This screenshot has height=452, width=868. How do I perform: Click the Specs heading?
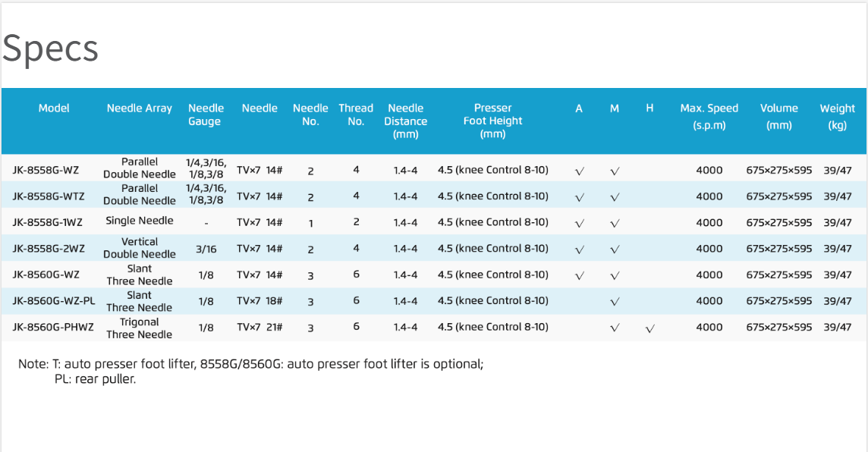pyautogui.click(x=50, y=49)
